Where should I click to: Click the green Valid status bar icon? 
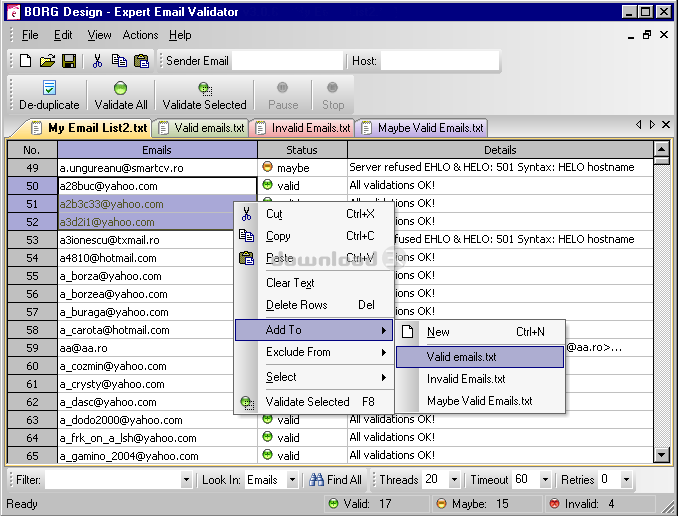tap(333, 503)
